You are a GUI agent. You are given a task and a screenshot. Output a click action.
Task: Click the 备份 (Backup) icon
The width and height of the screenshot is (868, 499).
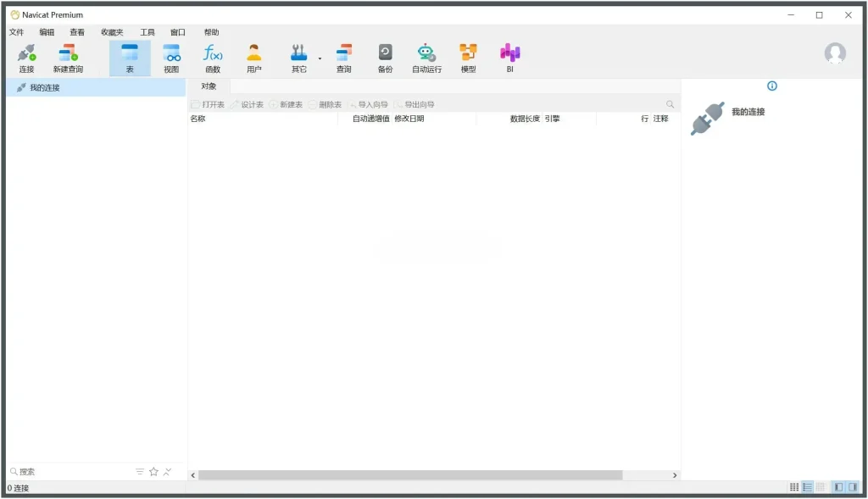[386, 58]
